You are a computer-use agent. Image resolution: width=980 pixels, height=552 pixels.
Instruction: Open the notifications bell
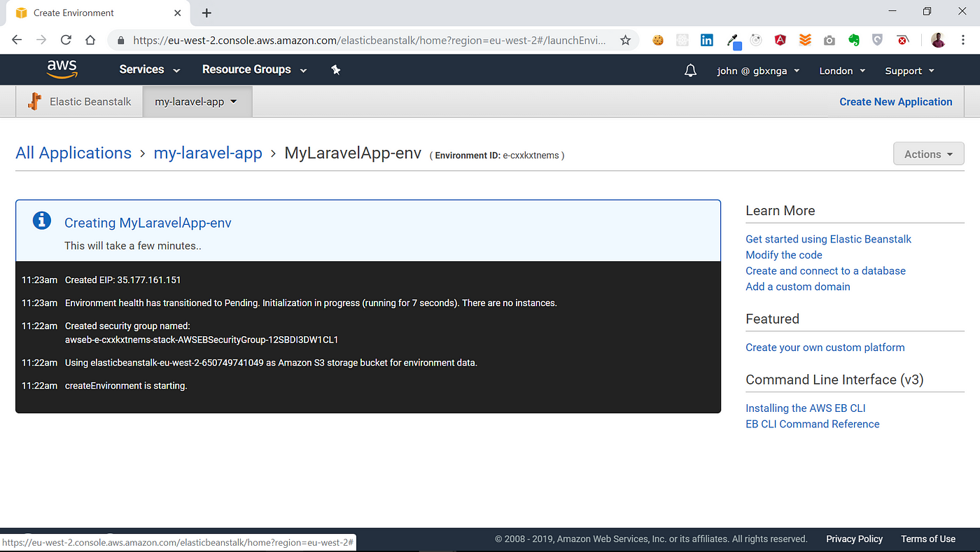pos(690,71)
